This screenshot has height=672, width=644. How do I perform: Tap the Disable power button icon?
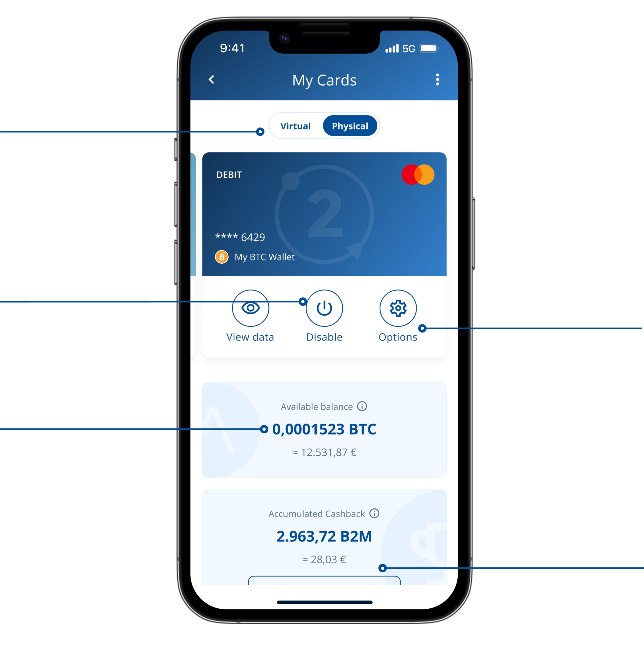325,308
